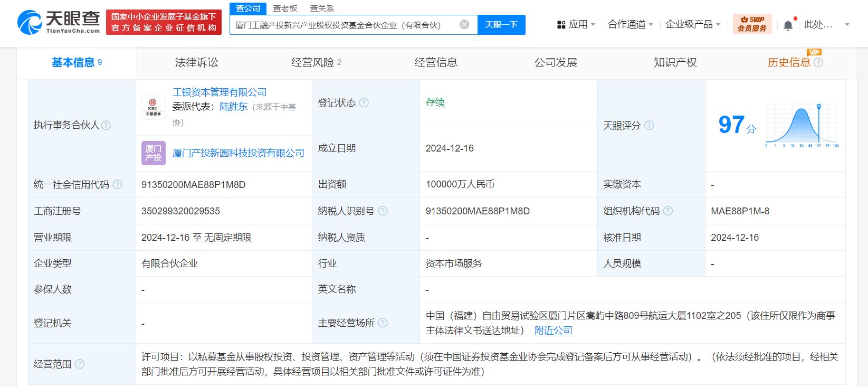Click the 存续 registration status
This screenshot has width=868, height=387.
point(435,102)
